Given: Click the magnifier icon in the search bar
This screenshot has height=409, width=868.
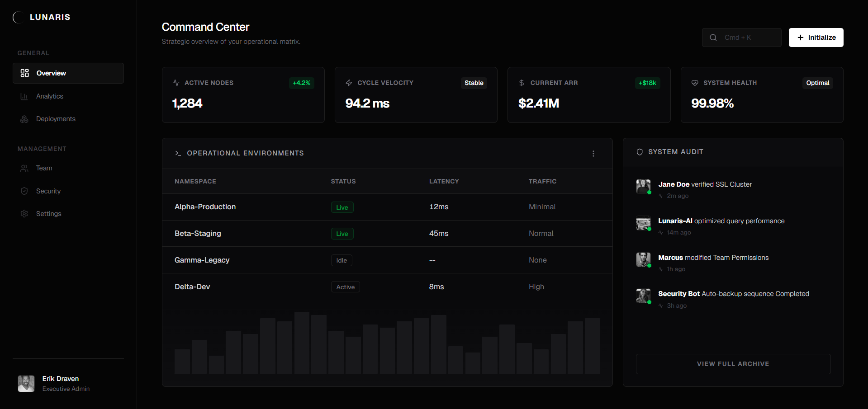Looking at the screenshot, I should pos(713,38).
